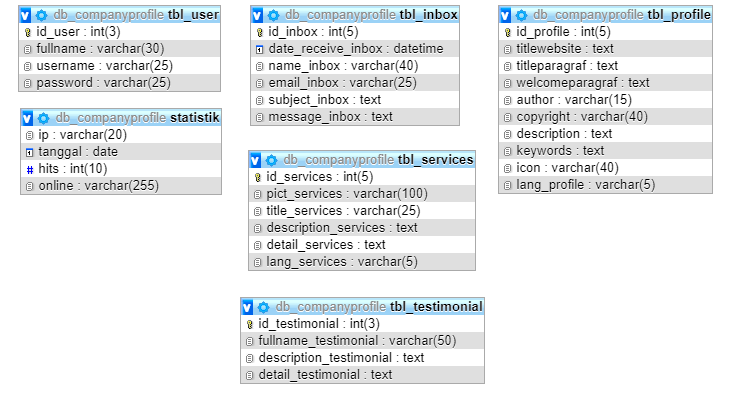Click the text type icon beside subject_inbox
The width and height of the screenshot is (735, 395).
[x=260, y=100]
